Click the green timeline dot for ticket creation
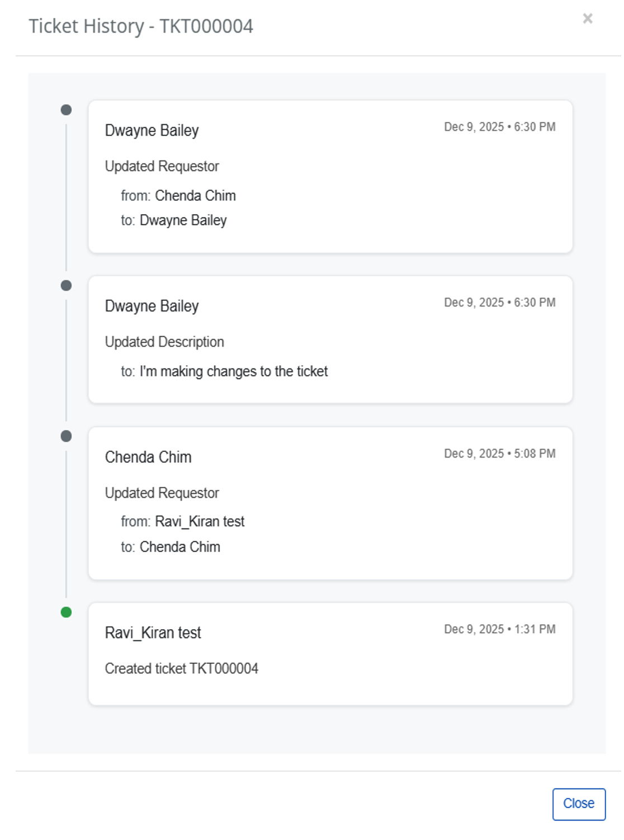Viewport: 624px width, 840px height. (x=66, y=612)
